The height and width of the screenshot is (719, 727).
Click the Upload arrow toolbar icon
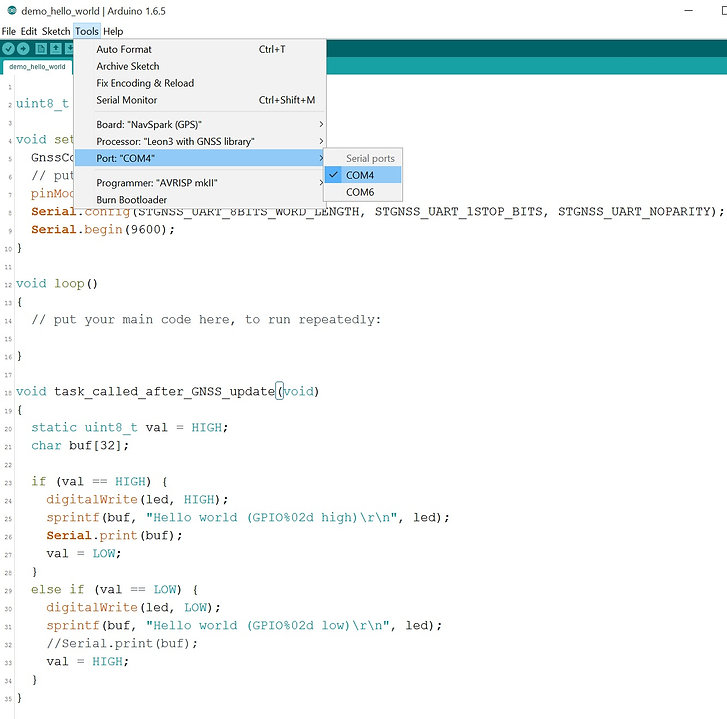(23, 48)
